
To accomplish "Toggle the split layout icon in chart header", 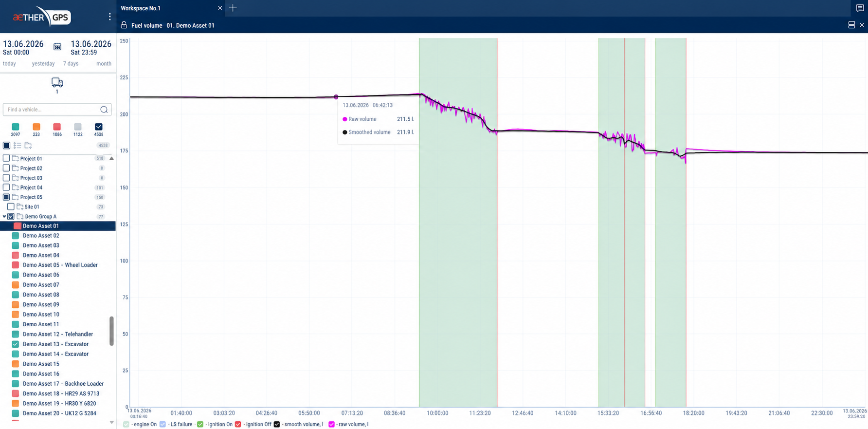I will point(851,25).
